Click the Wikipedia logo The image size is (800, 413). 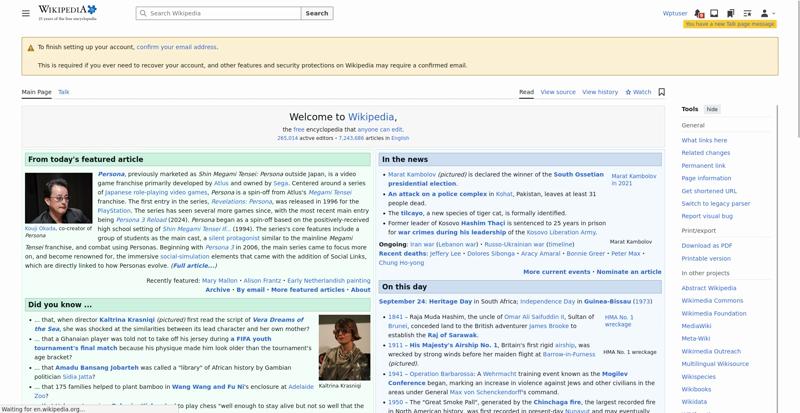[67, 13]
